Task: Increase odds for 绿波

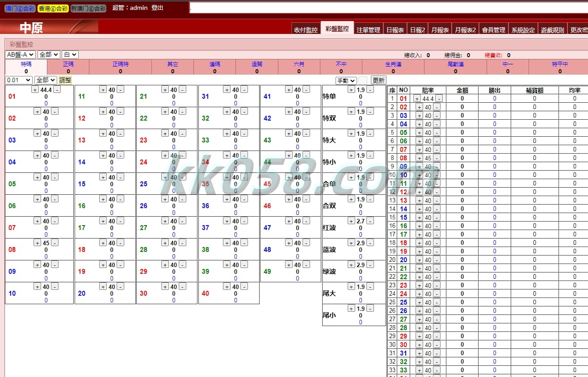Action: 352,265
